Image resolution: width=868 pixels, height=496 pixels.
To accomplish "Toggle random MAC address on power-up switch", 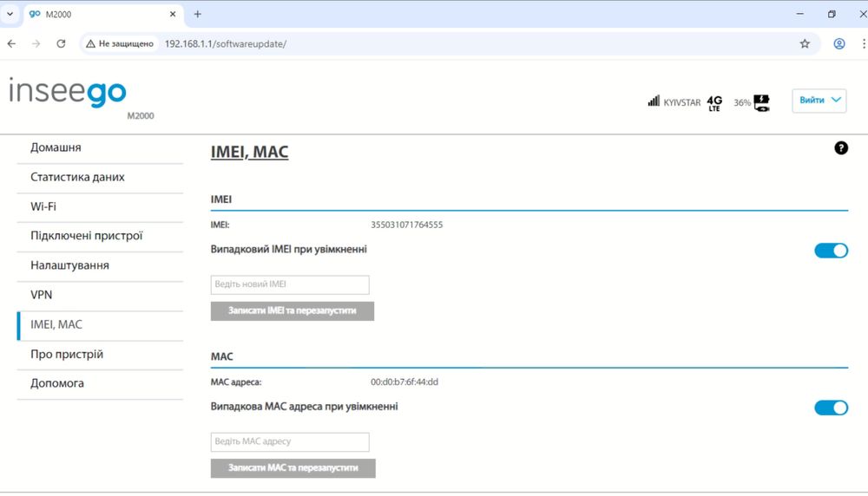I will point(831,408).
